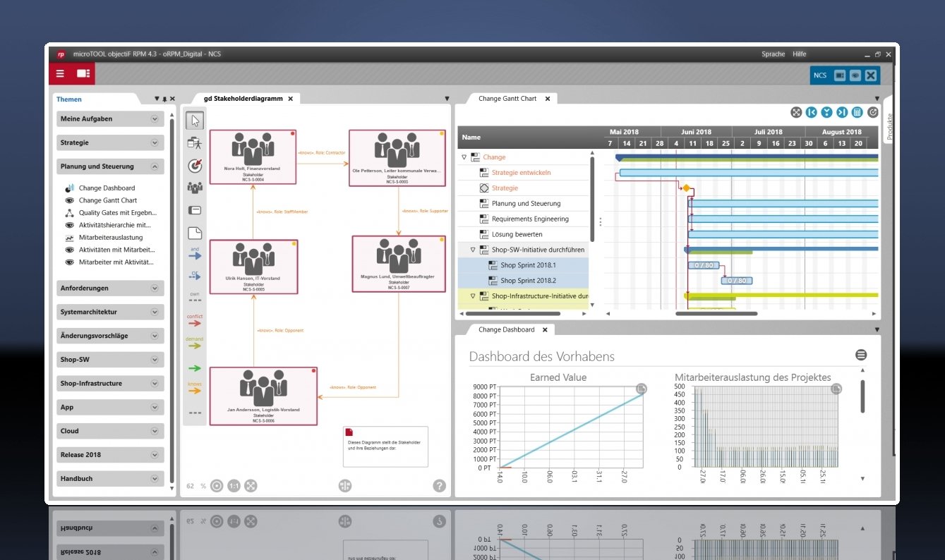Open Quality Gates mit Ergebn... entry
This screenshot has height=560, width=945.
[x=118, y=213]
